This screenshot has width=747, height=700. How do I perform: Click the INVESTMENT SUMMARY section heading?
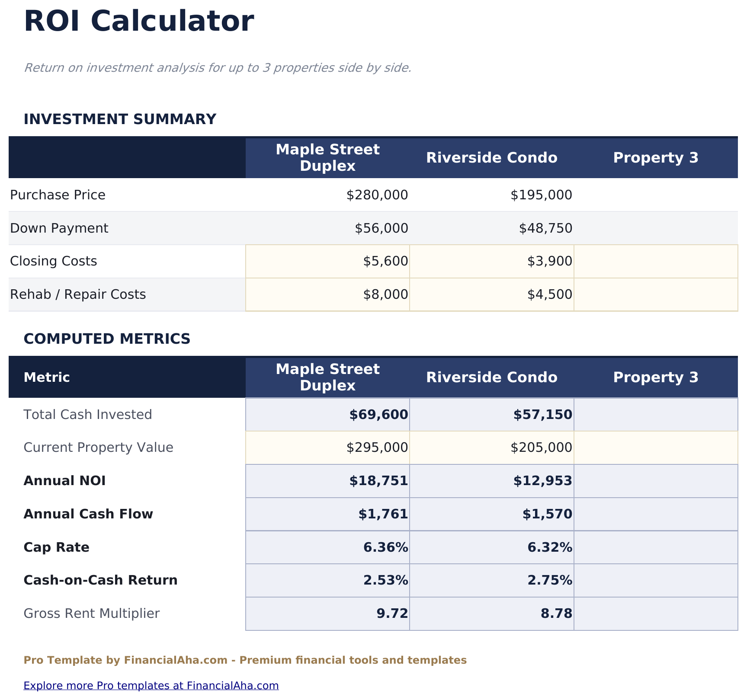tap(120, 119)
